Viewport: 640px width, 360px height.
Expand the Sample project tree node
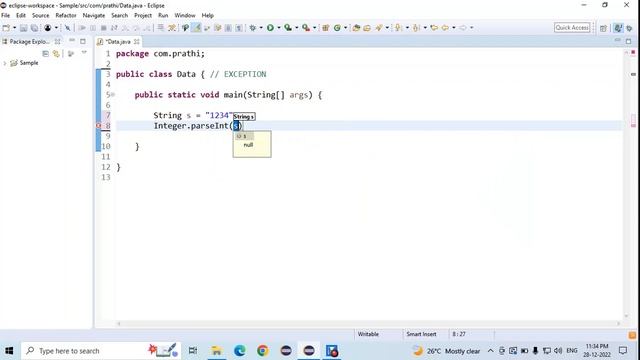pos(5,63)
